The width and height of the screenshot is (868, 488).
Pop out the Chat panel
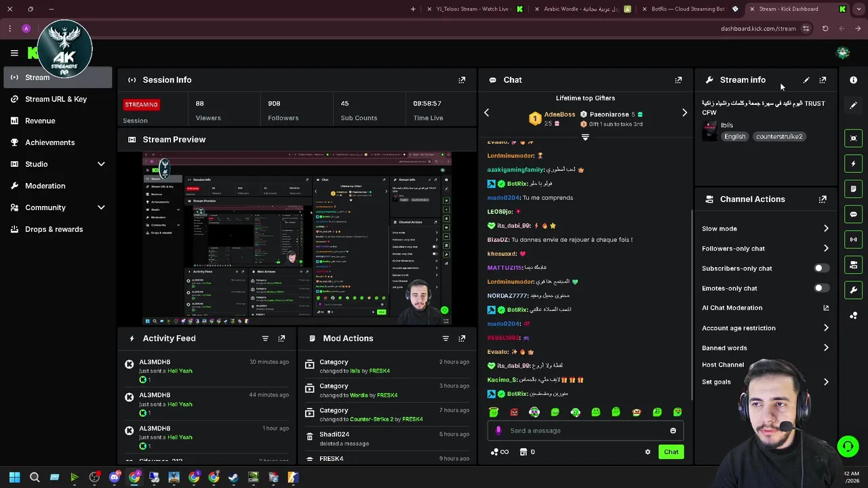pos(678,80)
